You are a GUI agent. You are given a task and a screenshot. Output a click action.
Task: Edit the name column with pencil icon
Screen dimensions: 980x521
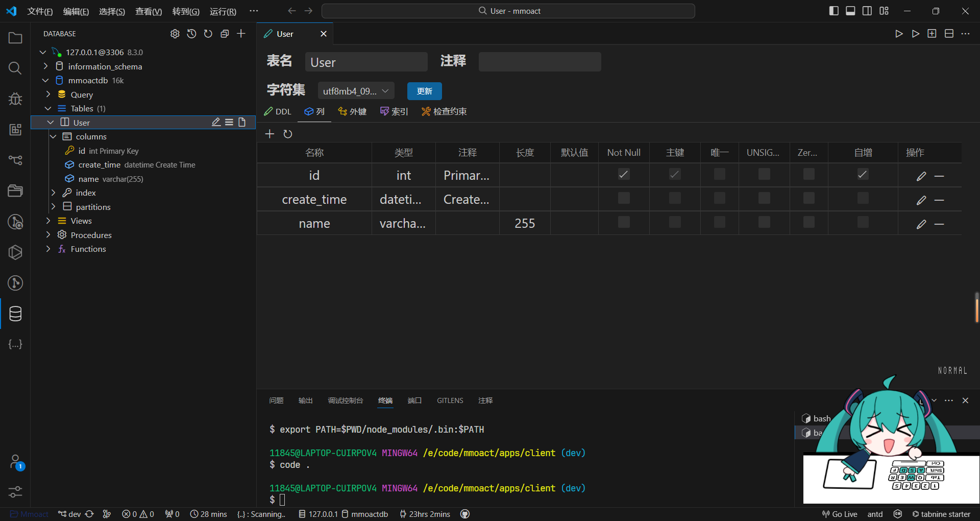click(x=921, y=224)
